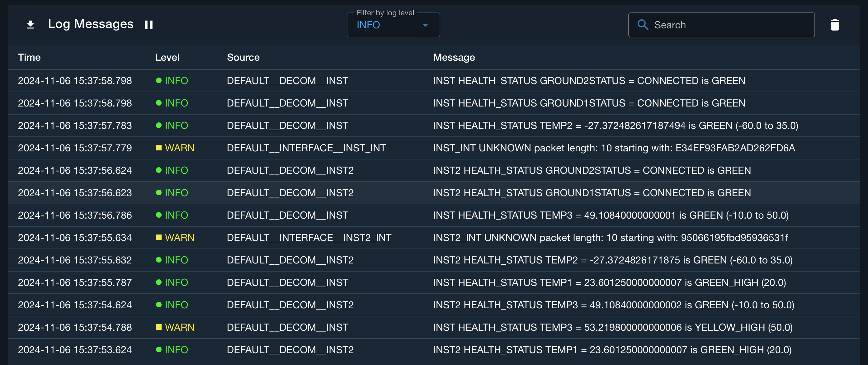This screenshot has height=365, width=868.
Task: Focus the Search input field
Action: click(721, 25)
